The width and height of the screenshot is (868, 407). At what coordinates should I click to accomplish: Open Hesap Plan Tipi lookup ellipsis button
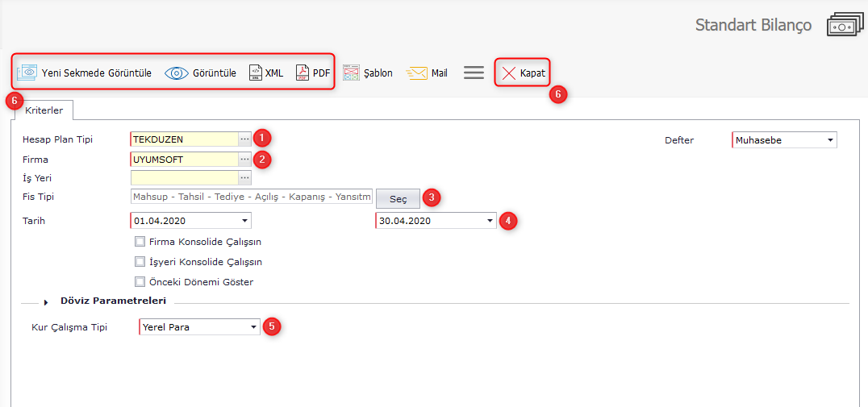(244, 139)
